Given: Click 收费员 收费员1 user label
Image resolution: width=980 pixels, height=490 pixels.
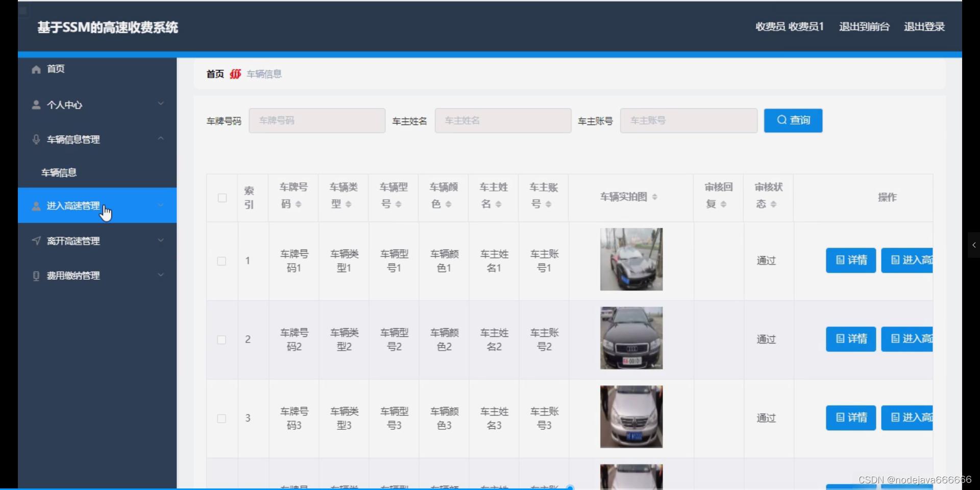Looking at the screenshot, I should click(x=790, y=27).
